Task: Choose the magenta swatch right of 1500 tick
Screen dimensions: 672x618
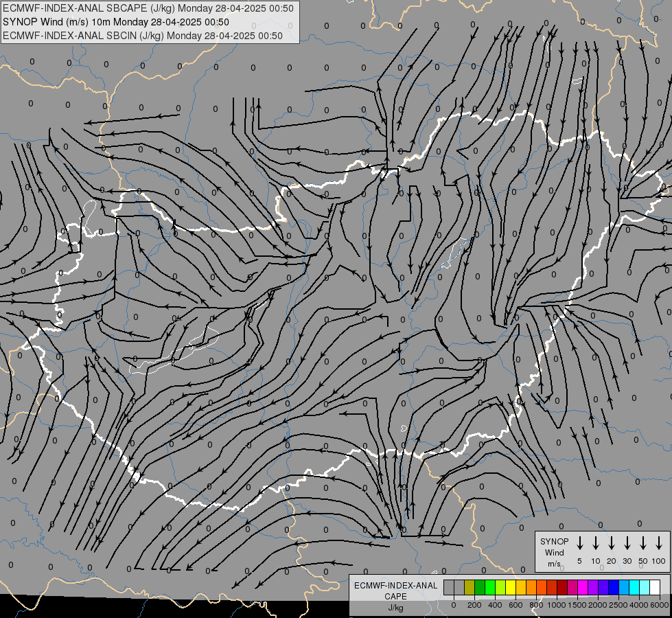Action: pyautogui.click(x=583, y=587)
